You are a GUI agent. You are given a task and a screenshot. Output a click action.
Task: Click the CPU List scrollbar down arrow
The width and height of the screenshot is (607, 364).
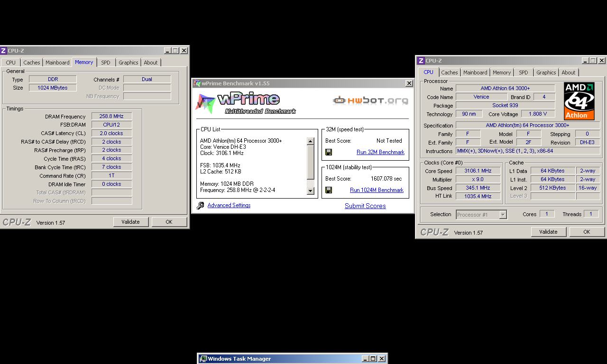coord(311,191)
